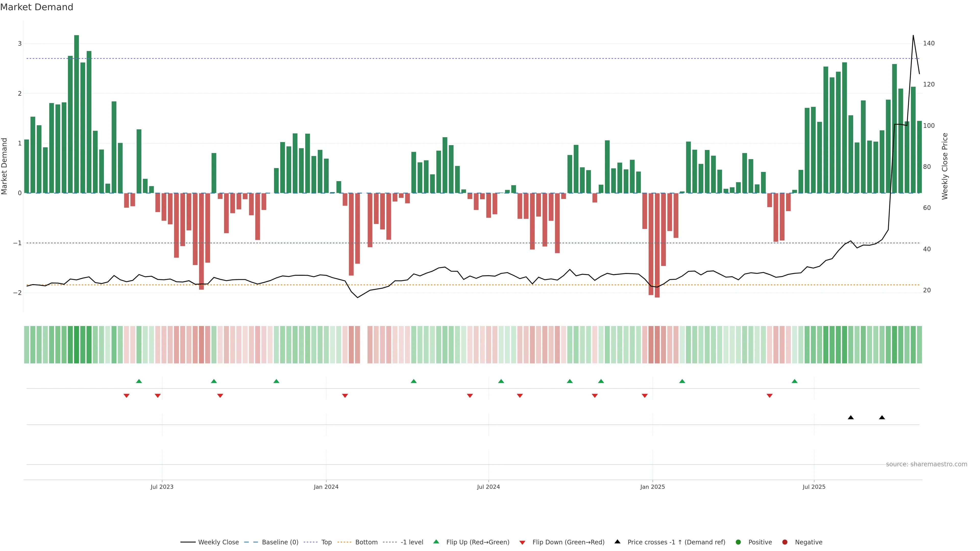This screenshot has width=980, height=551.
Task: Click the Market Demand chart title
Action: [x=36, y=7]
